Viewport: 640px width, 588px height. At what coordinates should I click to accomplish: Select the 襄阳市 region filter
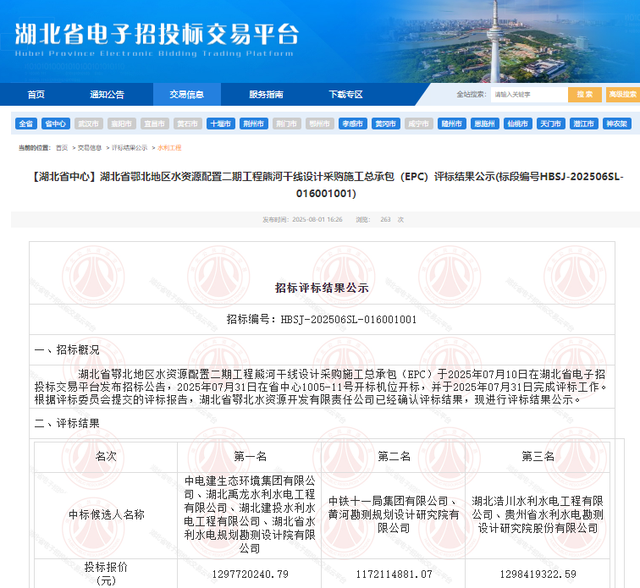point(122,124)
